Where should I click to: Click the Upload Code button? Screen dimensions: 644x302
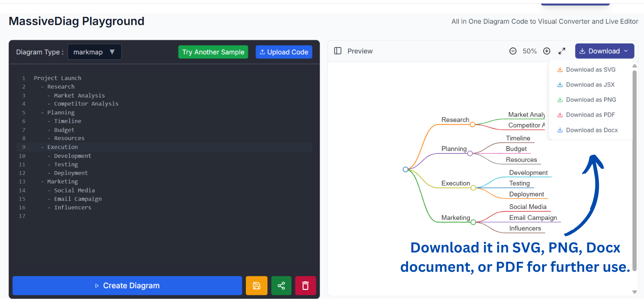coord(284,52)
